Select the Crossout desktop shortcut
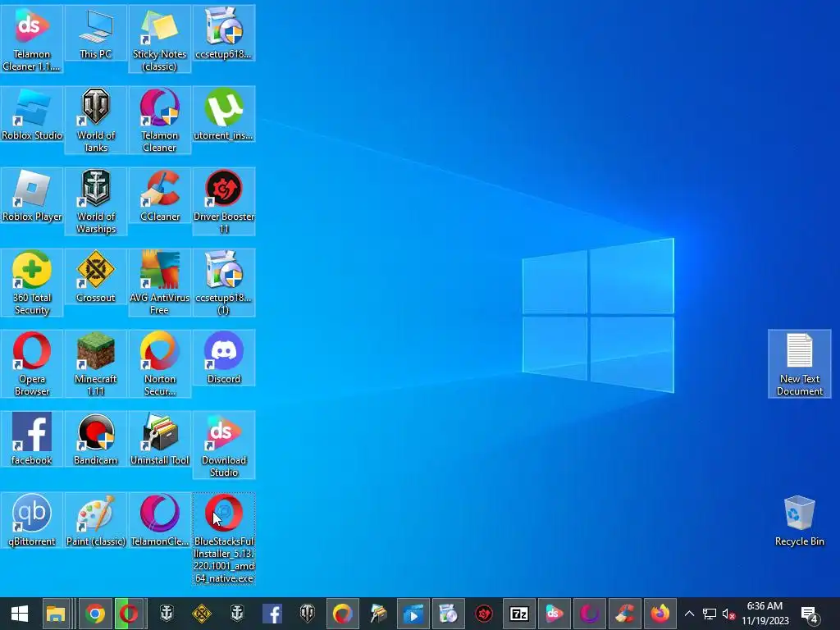Image resolution: width=840 pixels, height=630 pixels. click(x=95, y=277)
